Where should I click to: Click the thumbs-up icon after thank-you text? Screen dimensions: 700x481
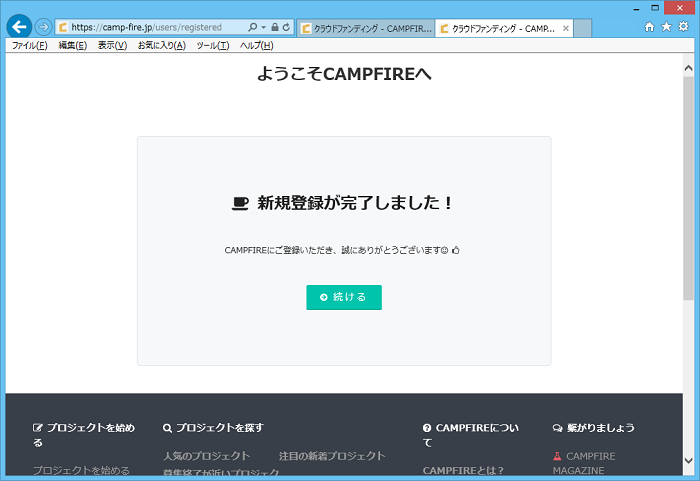click(x=455, y=250)
